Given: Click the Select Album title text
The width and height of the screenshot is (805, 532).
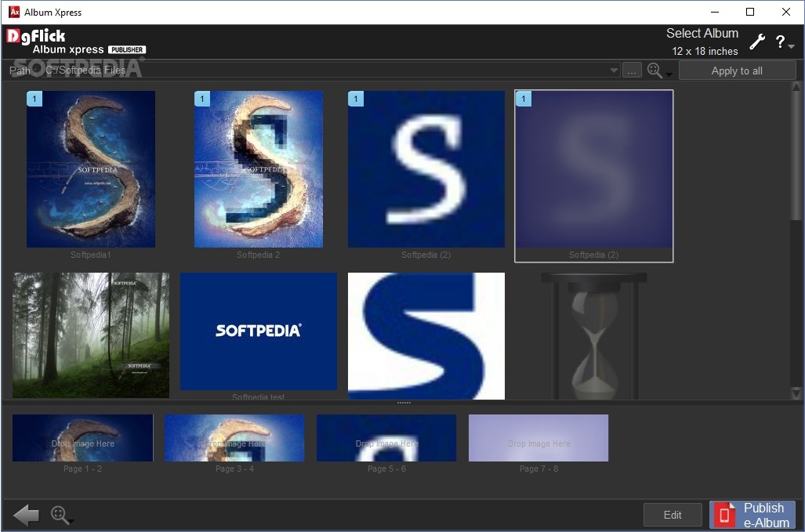Looking at the screenshot, I should pos(702,34).
